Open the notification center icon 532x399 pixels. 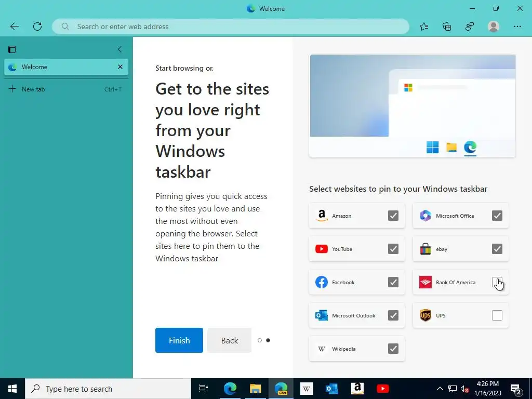click(x=516, y=389)
